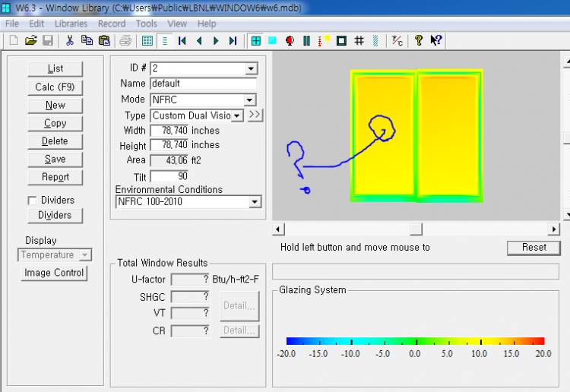Viewport: 570px width, 392px height.
Task: Click the Copy toolbar icon
Action: pyautogui.click(x=87, y=40)
